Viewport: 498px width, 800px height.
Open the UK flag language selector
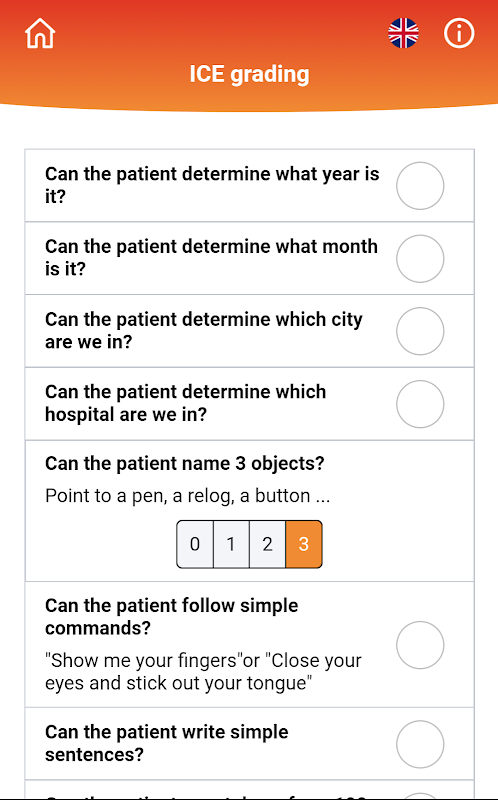point(403,33)
